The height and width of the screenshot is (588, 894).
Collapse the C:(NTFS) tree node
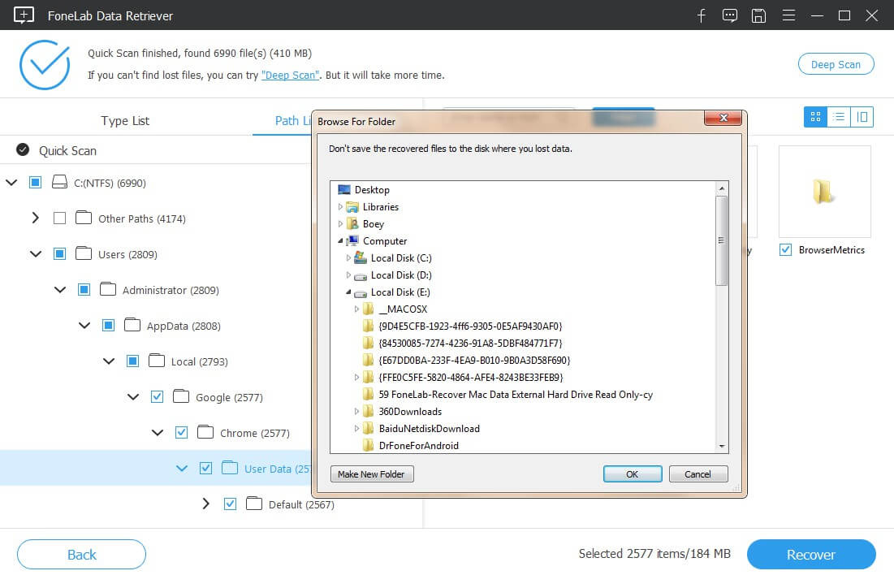tap(11, 183)
